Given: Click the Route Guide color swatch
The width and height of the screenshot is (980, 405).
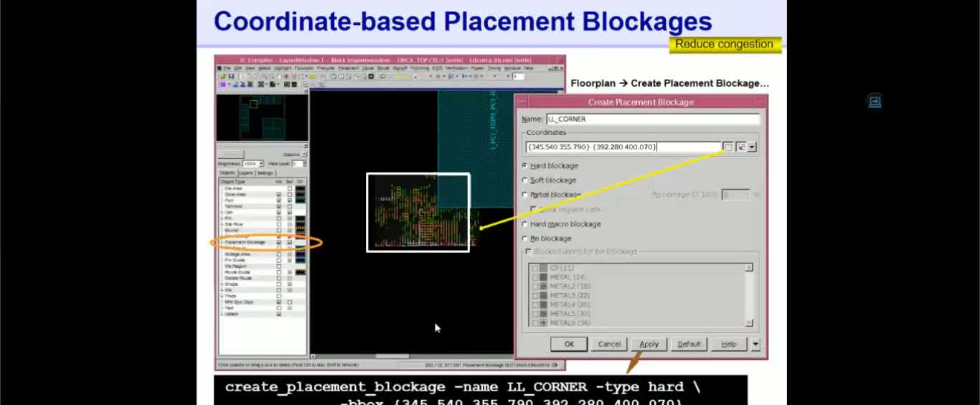Looking at the screenshot, I should click(x=300, y=272).
